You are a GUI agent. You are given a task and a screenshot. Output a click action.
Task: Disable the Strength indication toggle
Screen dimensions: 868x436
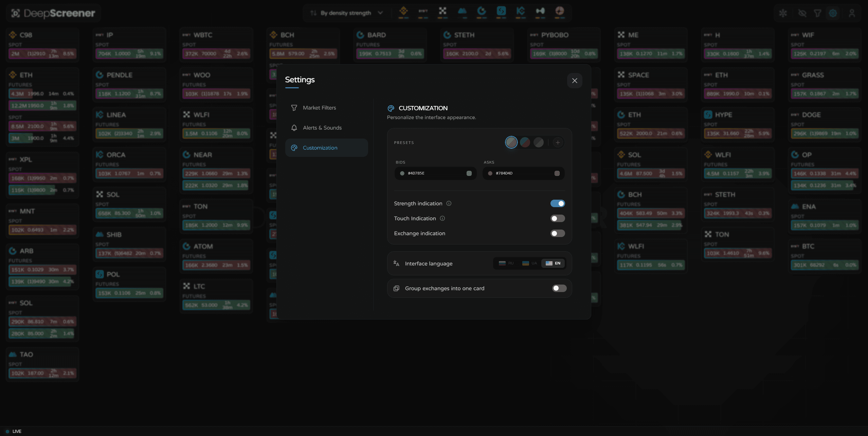coord(557,203)
